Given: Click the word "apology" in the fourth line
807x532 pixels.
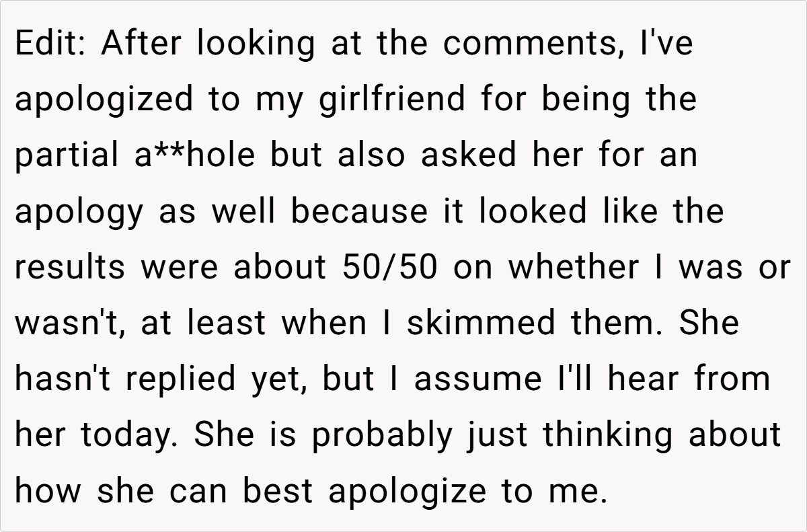Looking at the screenshot, I should point(80,213).
